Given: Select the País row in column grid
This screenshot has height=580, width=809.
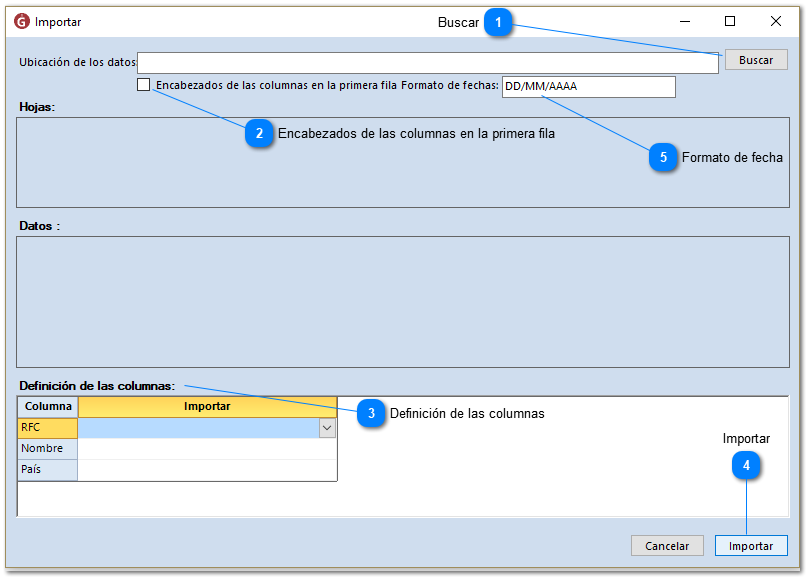Looking at the screenshot, I should pos(47,470).
